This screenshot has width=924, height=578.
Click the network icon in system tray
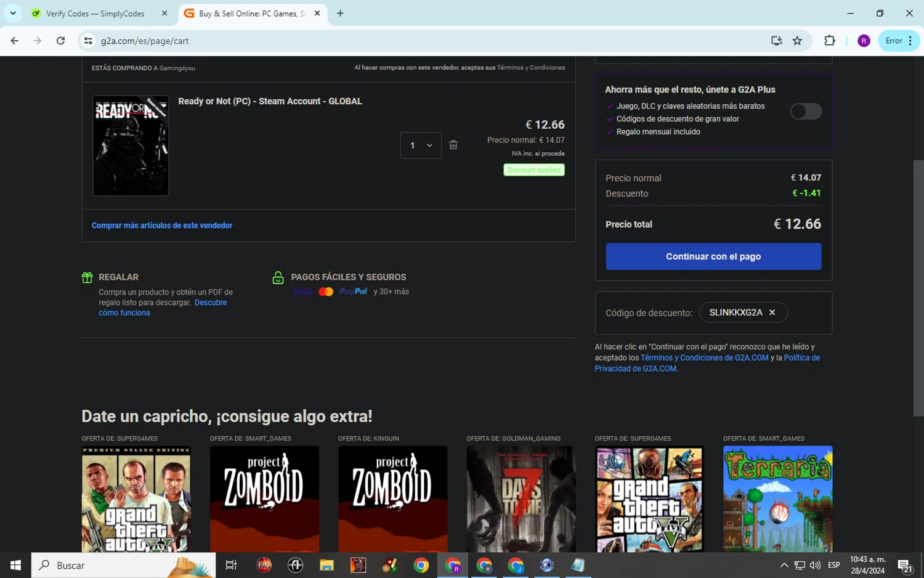[800, 565]
